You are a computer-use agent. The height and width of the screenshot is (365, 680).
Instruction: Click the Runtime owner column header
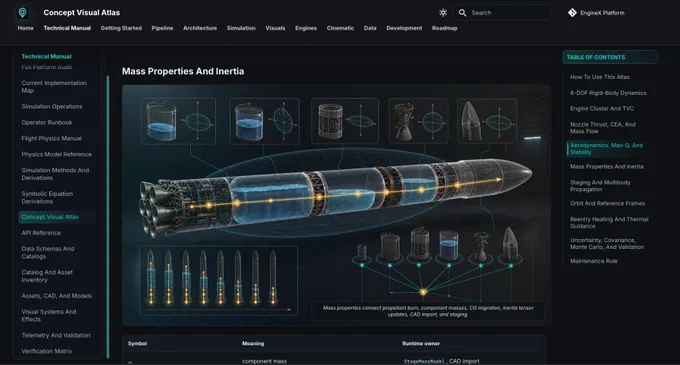coord(421,344)
